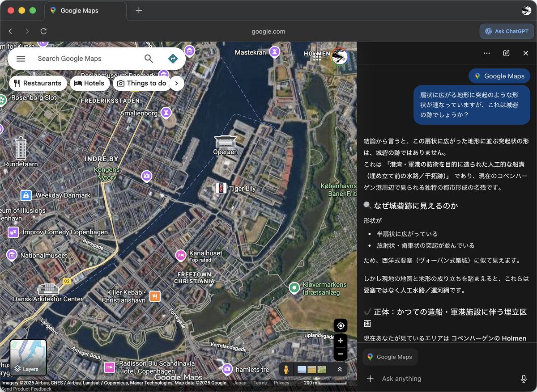537x392 pixels.
Task: Open the Nationalmuseet museum pin
Action: pyautogui.click(x=12, y=255)
